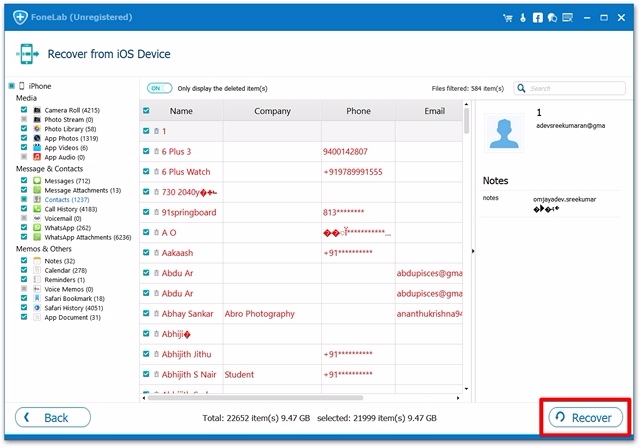This screenshot has width=640, height=447.
Task: Click the Recover button
Action: click(x=585, y=417)
